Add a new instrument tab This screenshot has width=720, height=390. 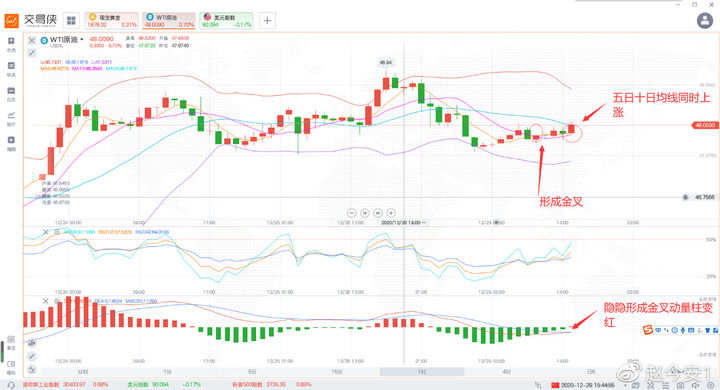coord(267,21)
